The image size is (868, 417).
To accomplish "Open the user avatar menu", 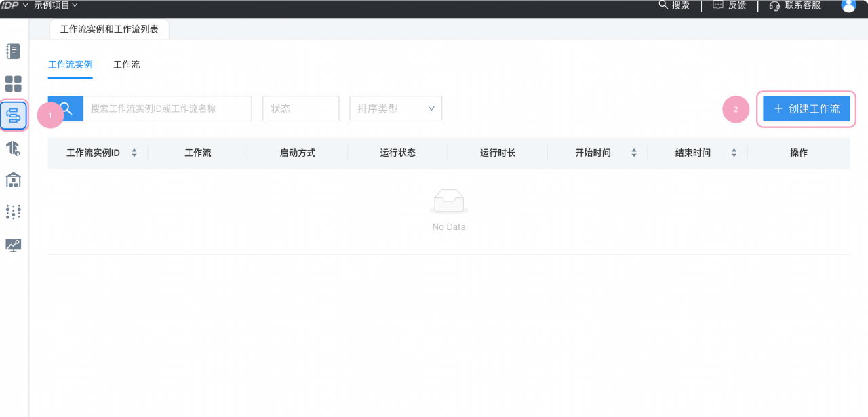I will pos(848,6).
